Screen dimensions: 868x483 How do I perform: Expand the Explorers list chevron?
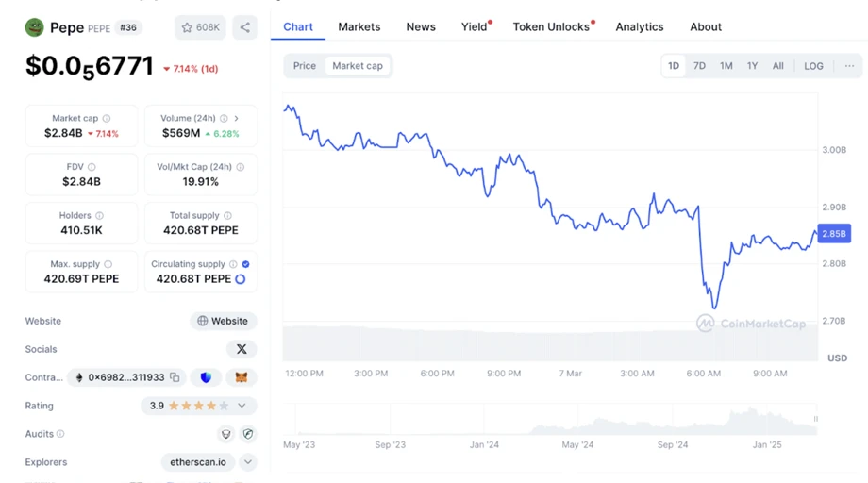pyautogui.click(x=248, y=462)
